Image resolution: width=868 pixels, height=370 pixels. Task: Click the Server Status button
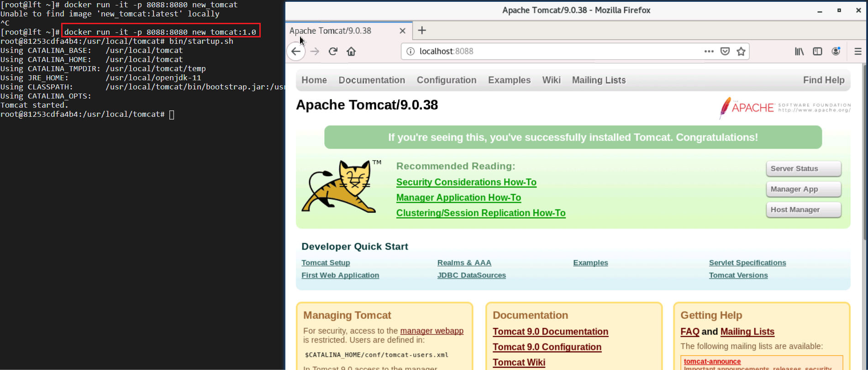tap(804, 168)
